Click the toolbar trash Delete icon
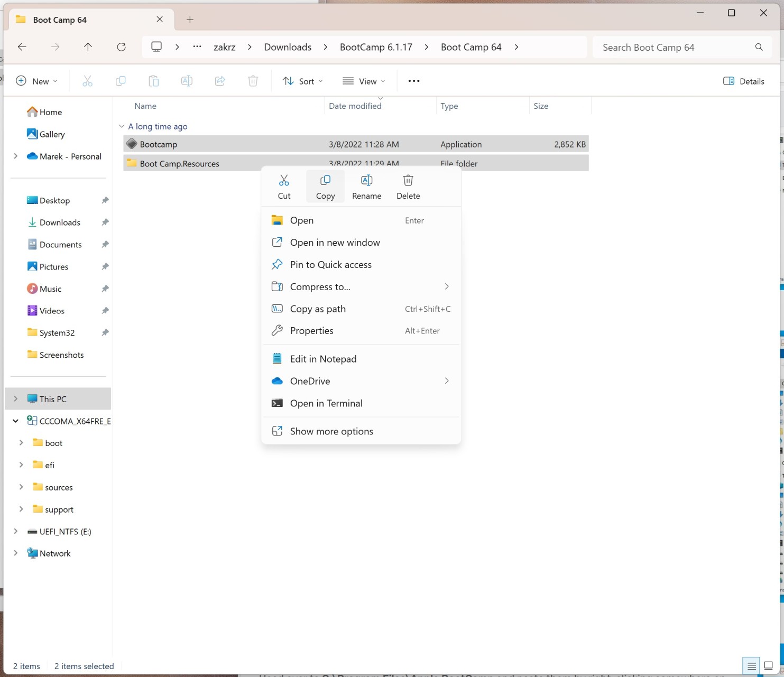Screen dimensions: 784x677 pos(253,81)
